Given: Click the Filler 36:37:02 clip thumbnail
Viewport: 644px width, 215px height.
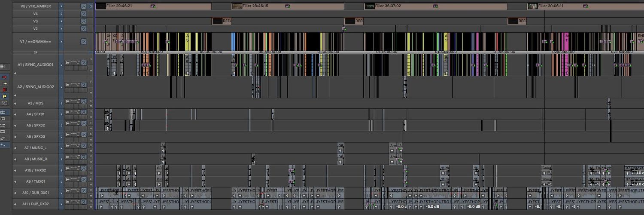Looking at the screenshot, I should 370,6.
